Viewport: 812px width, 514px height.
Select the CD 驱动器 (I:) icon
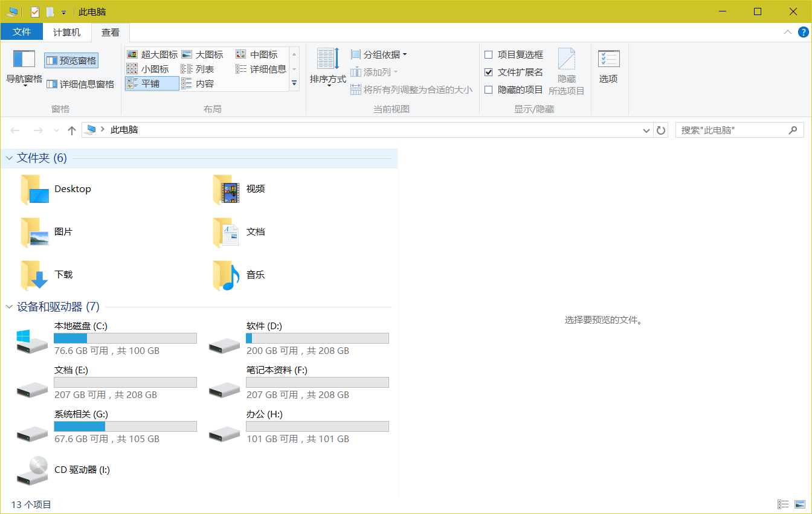pyautogui.click(x=32, y=470)
